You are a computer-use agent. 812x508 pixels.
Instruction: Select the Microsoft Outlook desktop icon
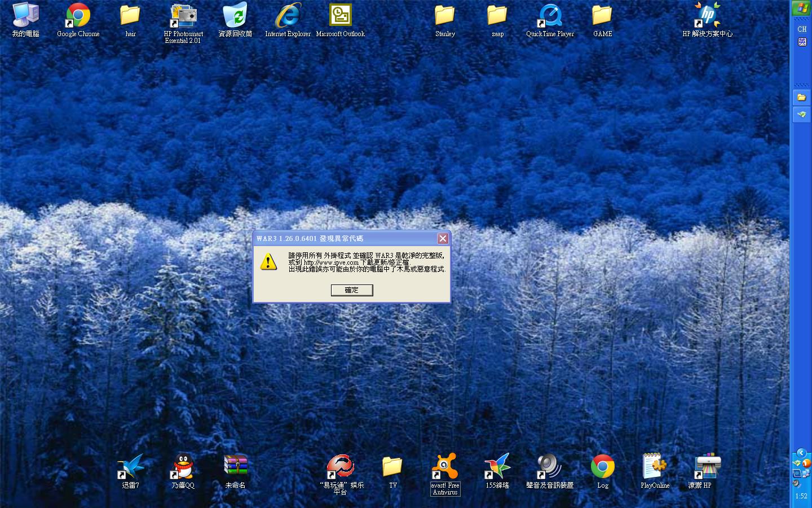point(340,20)
